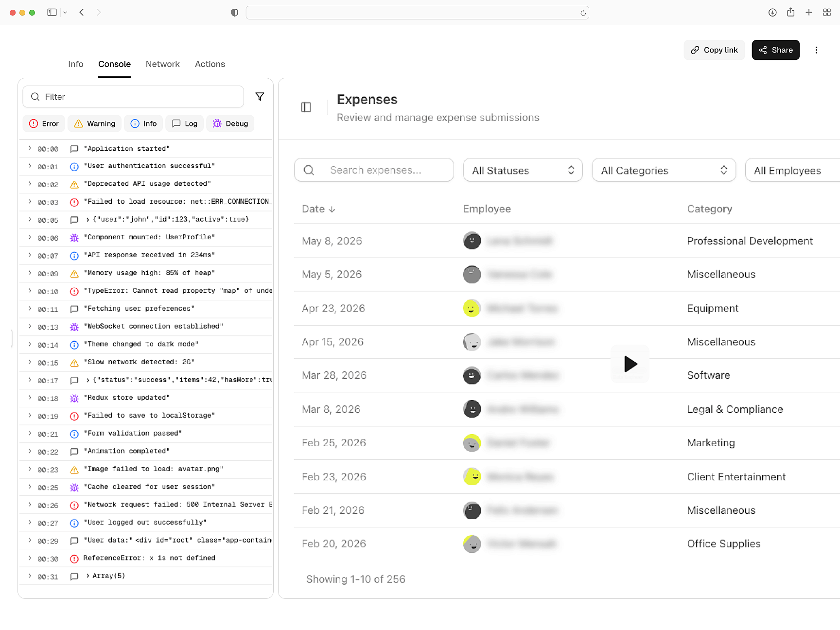
Task: Toggle the Warning log filter
Action: pyautogui.click(x=94, y=123)
